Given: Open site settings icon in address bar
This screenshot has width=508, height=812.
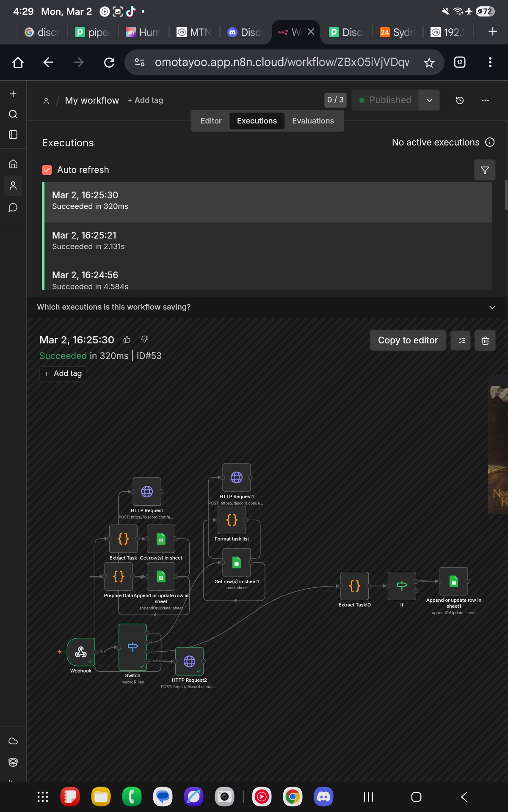Looking at the screenshot, I should [x=140, y=63].
